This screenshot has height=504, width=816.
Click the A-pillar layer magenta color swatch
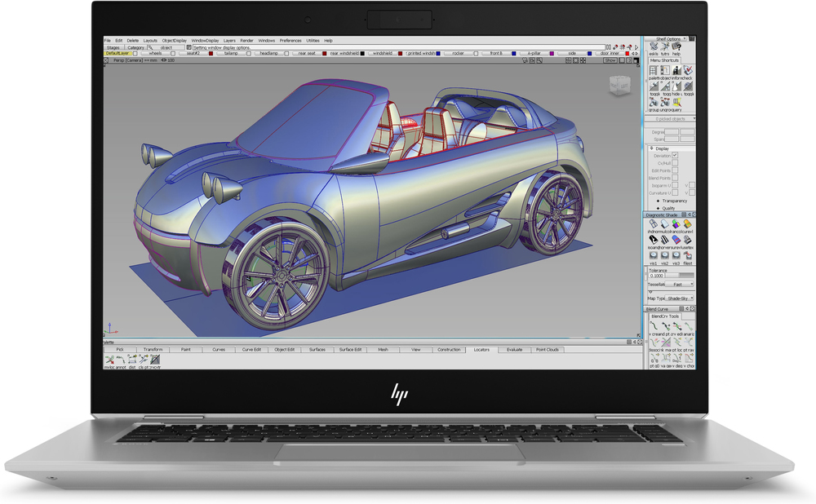click(552, 54)
